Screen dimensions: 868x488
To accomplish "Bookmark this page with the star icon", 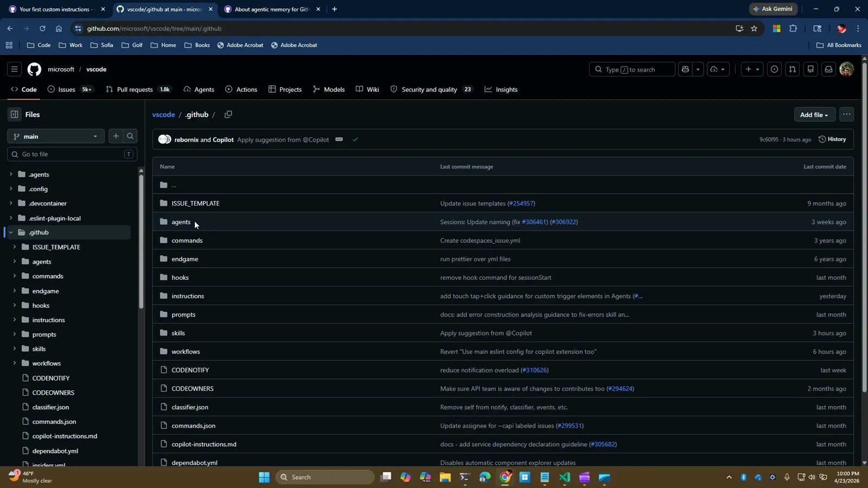I will 754,29.
